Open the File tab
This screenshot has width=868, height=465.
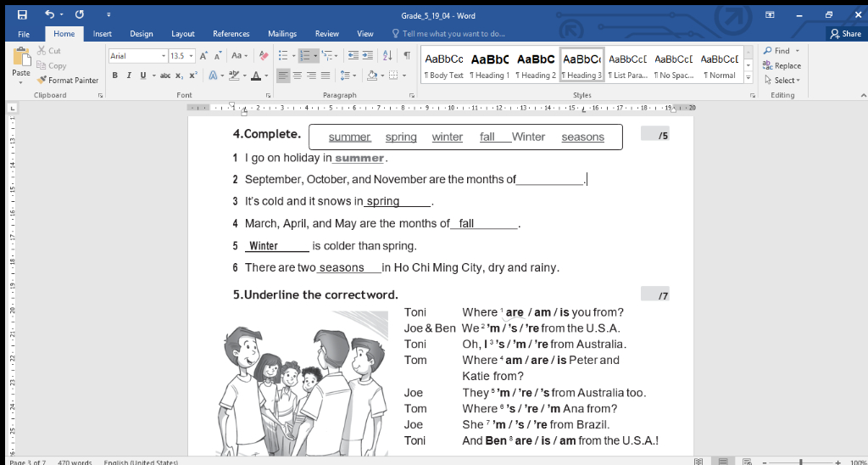[x=24, y=34]
